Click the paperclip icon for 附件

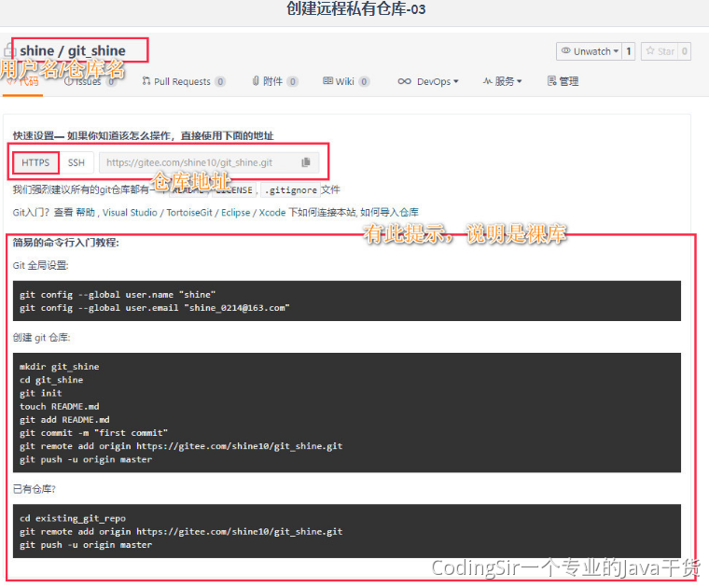click(256, 81)
